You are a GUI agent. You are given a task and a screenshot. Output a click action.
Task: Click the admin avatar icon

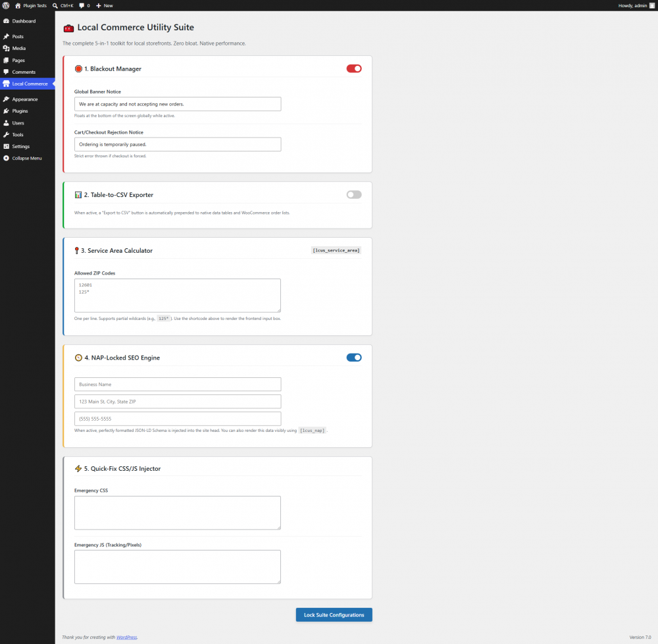point(651,5)
